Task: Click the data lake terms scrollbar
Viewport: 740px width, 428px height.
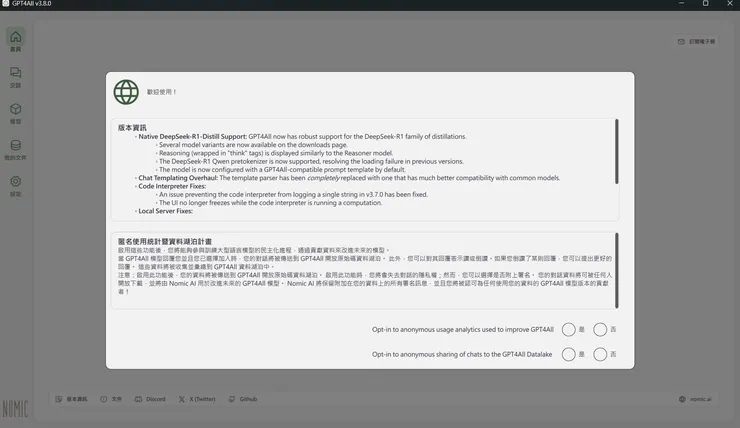Action: click(616, 270)
